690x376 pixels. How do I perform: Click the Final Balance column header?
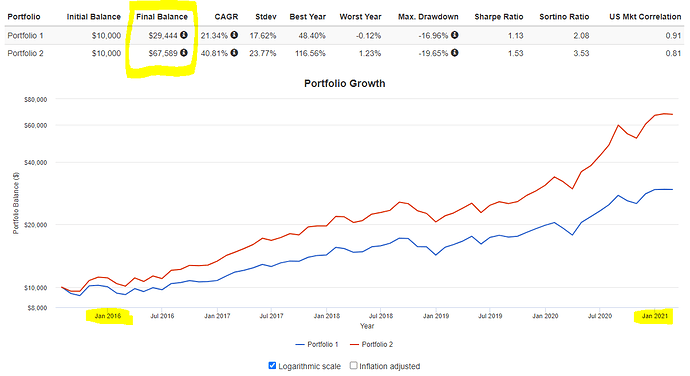tap(162, 17)
